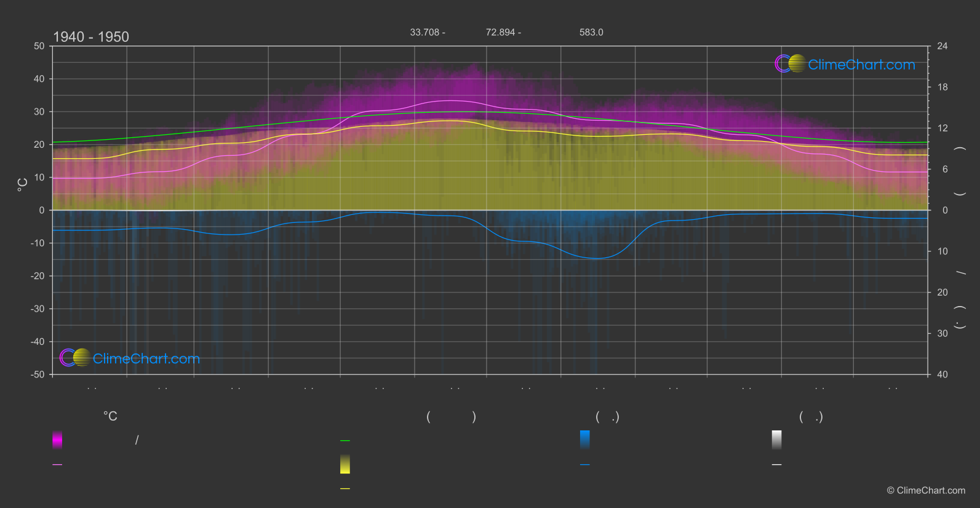Click the "18" right axis tick label
This screenshot has width=980, height=508.
[942, 87]
